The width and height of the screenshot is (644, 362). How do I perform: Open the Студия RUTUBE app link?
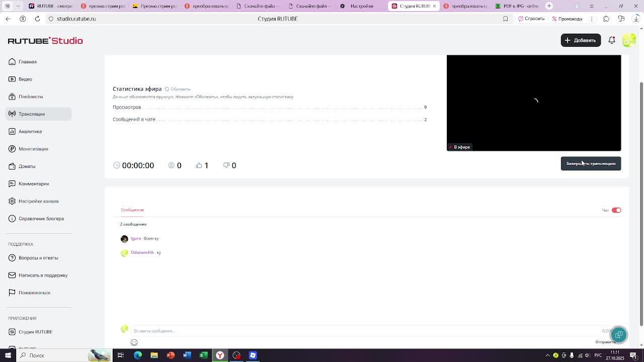(x=35, y=332)
